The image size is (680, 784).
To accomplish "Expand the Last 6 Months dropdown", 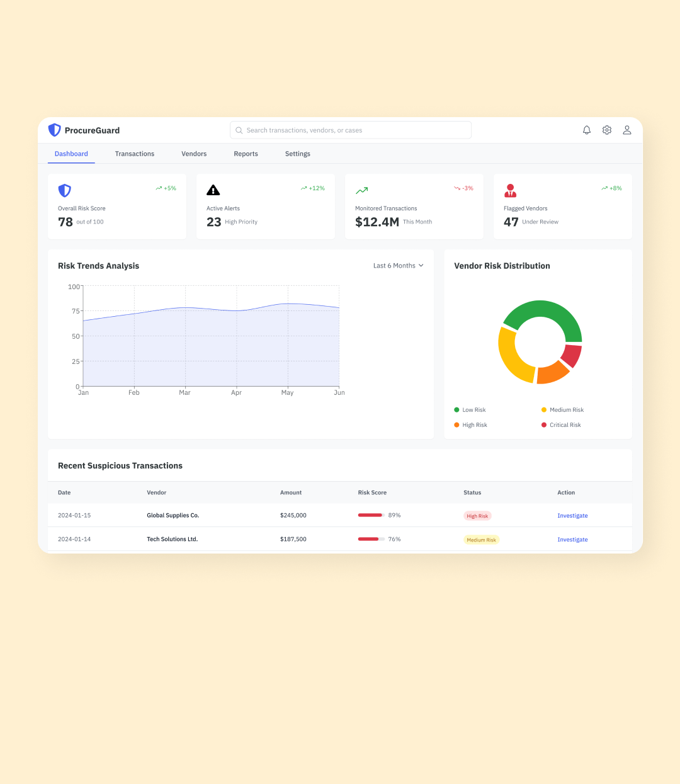I will click(398, 266).
